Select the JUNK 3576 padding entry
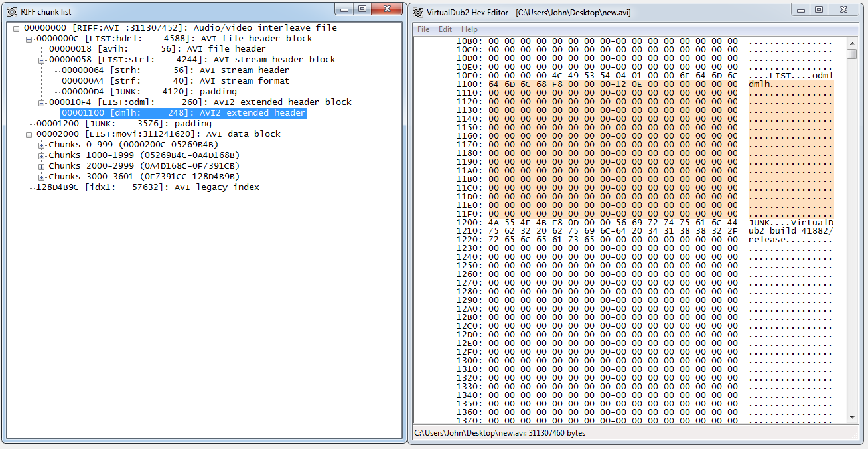The height and width of the screenshot is (449, 868). coord(123,124)
